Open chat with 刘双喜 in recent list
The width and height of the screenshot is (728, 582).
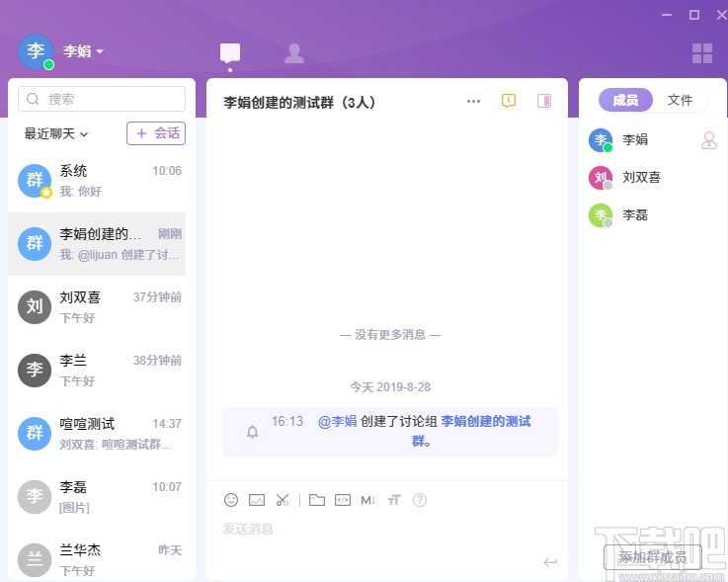click(97, 307)
